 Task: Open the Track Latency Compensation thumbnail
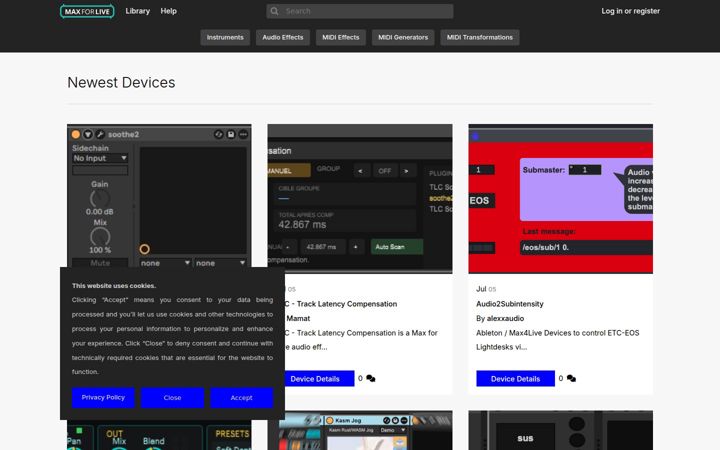[360, 198]
